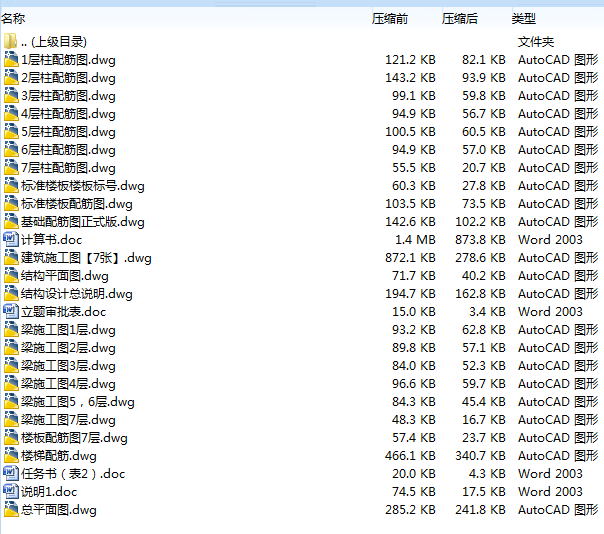Click the icon of 梁施工图1层.dwg
This screenshot has width=604, height=534.
tap(11, 329)
